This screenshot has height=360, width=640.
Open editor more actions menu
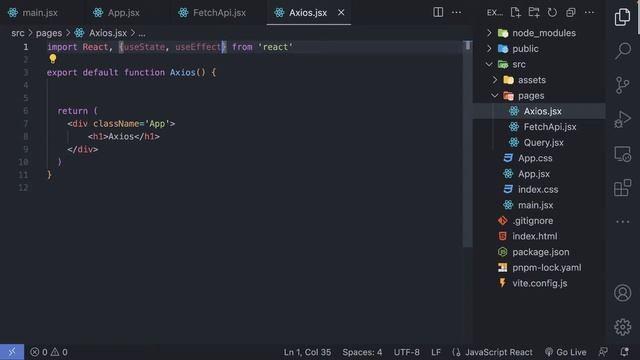click(456, 13)
